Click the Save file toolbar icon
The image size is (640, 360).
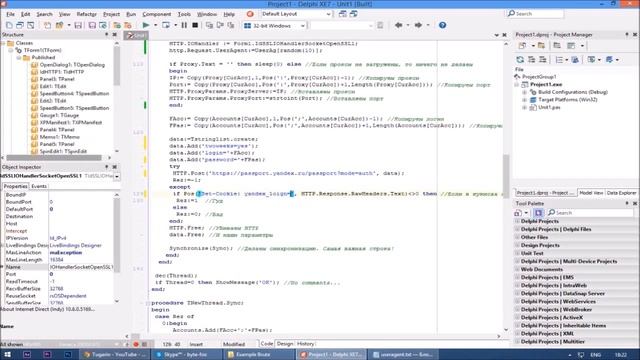click(x=78, y=25)
